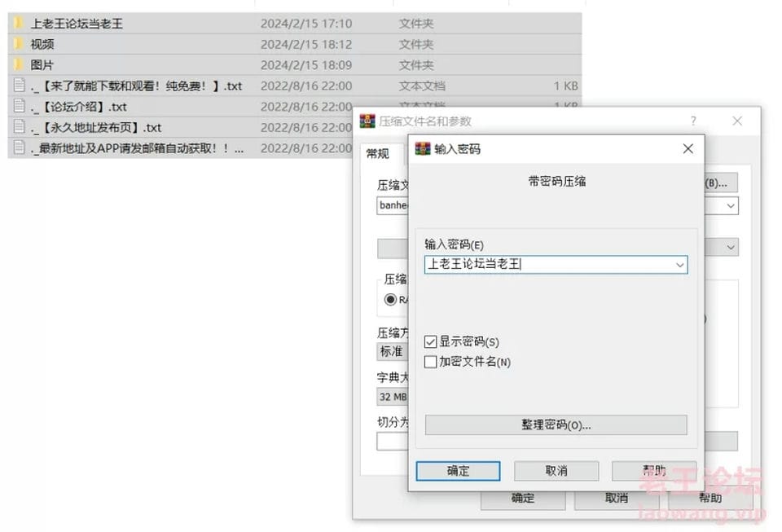Click 确定 in the password dialog
The image size is (782, 532).
(x=458, y=471)
